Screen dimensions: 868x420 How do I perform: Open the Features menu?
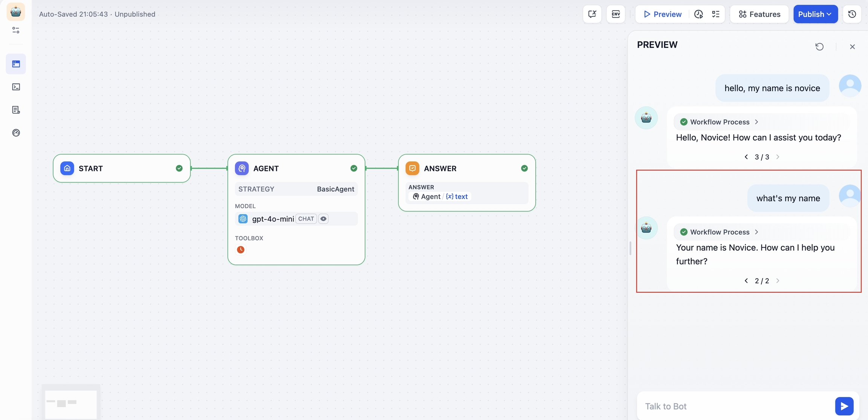(759, 14)
